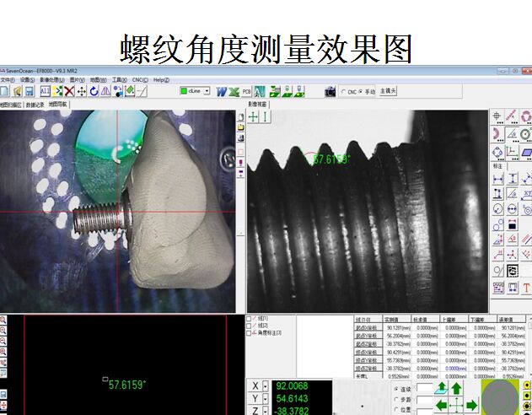Export to Excel via the X icon
The image size is (532, 415).
[x=233, y=91]
